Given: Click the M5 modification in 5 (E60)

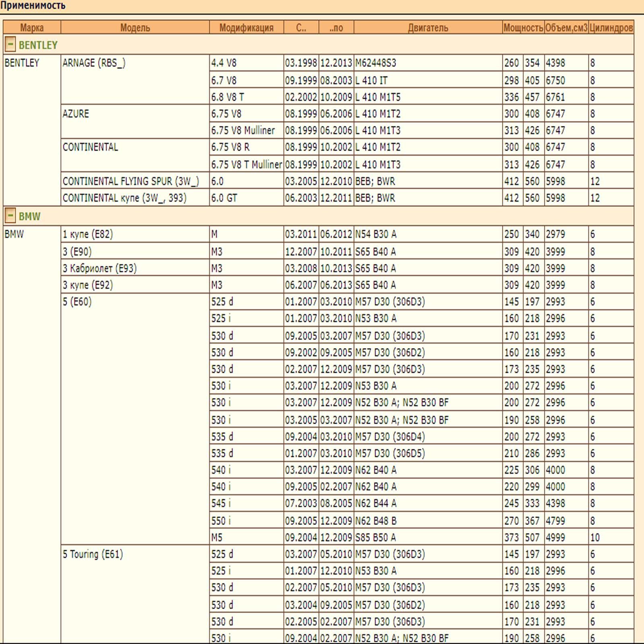Looking at the screenshot, I should 217,537.
